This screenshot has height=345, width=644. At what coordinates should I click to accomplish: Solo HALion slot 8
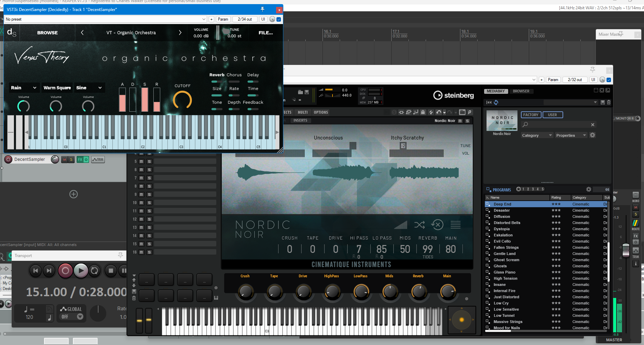pos(149,186)
